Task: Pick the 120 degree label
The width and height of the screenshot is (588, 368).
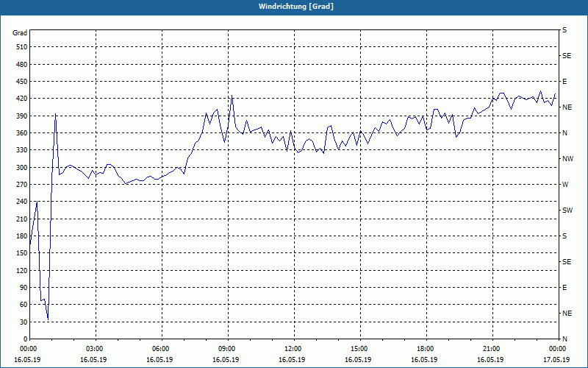Action: [x=22, y=270]
